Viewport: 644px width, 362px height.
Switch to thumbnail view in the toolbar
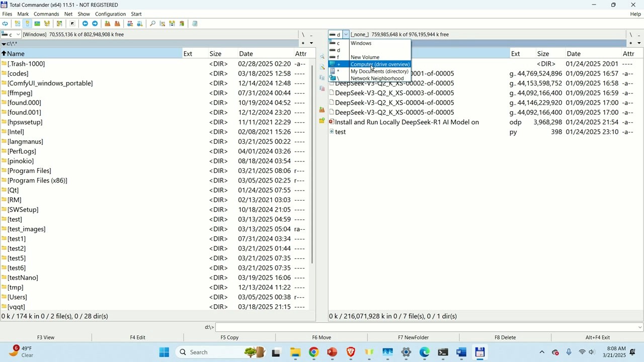(x=38, y=24)
